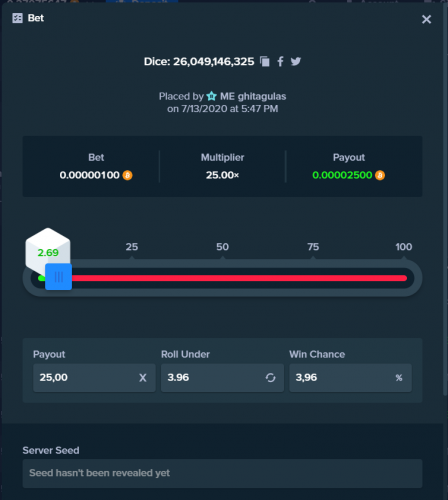
Task: Click the 75 tick label on slider
Action: point(313,247)
